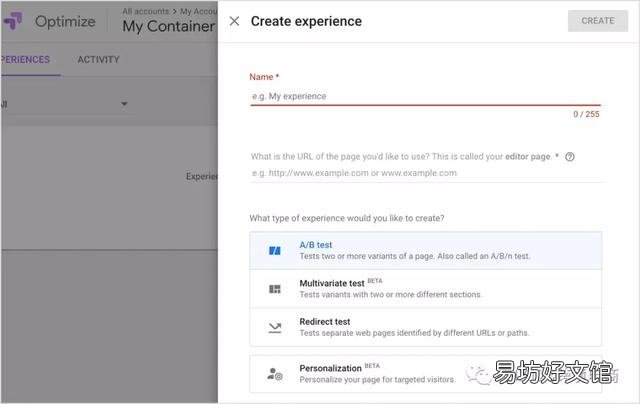Click the A/B test icon
The image size is (640, 404).
click(x=275, y=251)
